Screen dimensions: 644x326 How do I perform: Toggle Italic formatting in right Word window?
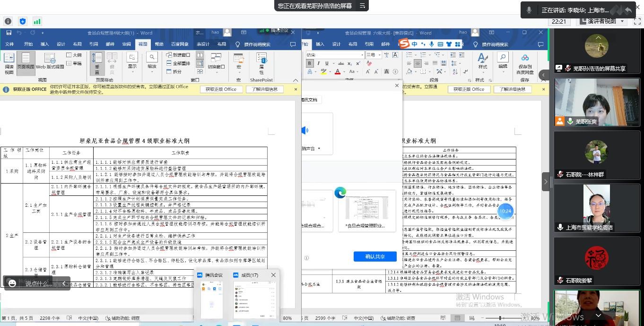point(318,63)
